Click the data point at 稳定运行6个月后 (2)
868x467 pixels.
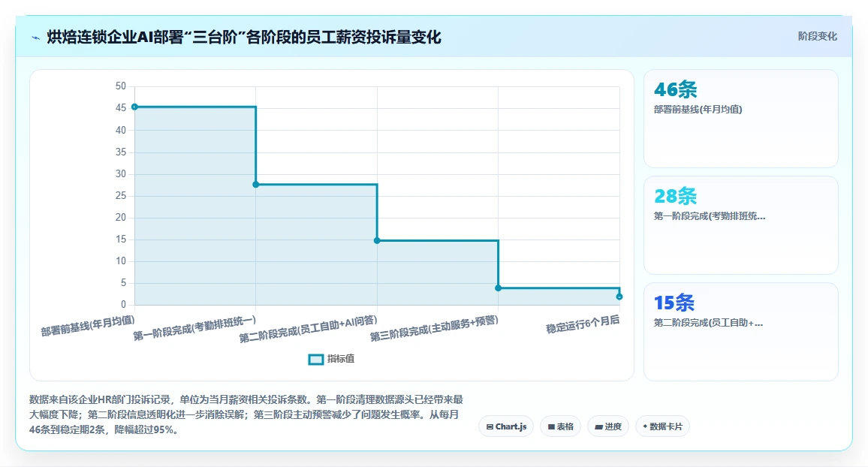point(619,297)
